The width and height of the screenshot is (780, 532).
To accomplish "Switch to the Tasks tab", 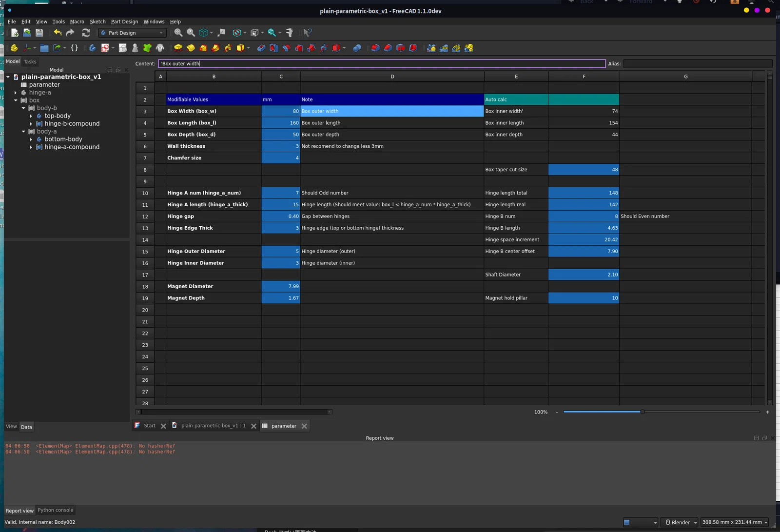I will (x=30, y=62).
